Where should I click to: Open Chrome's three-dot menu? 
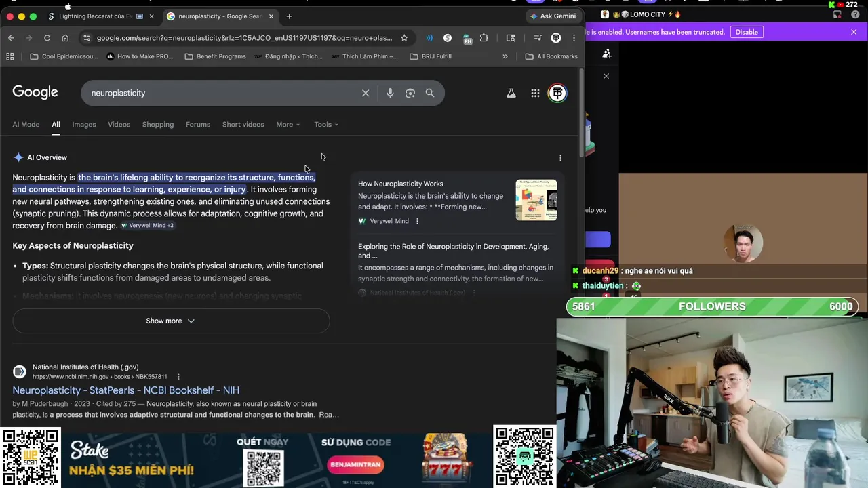coord(574,38)
